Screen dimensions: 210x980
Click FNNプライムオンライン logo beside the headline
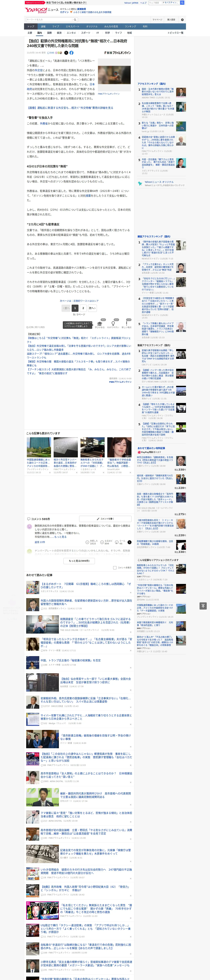pos(117,53)
